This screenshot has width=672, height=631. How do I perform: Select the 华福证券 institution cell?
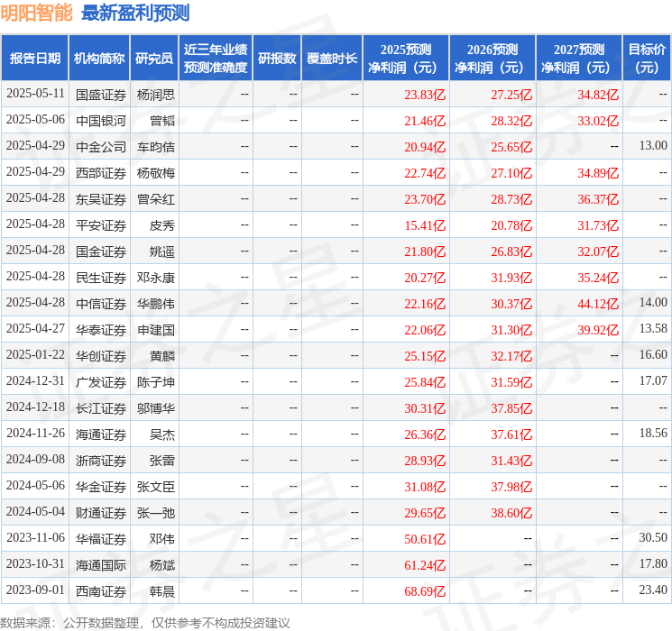[101, 539]
